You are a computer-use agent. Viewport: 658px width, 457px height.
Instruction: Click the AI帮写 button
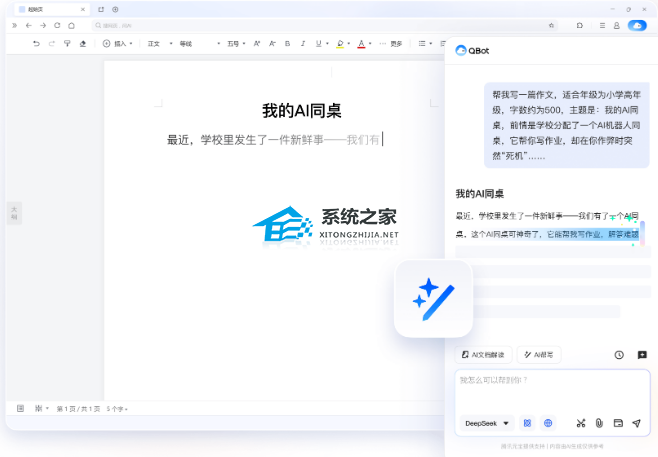click(x=539, y=355)
